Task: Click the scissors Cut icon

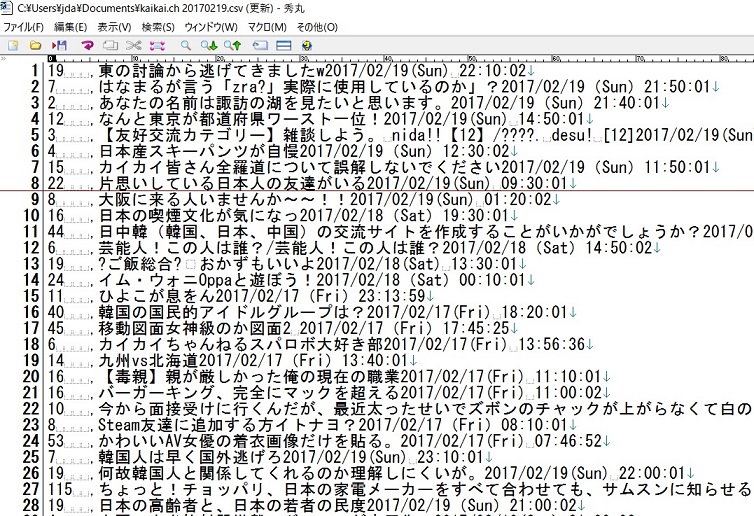Action: (135, 46)
